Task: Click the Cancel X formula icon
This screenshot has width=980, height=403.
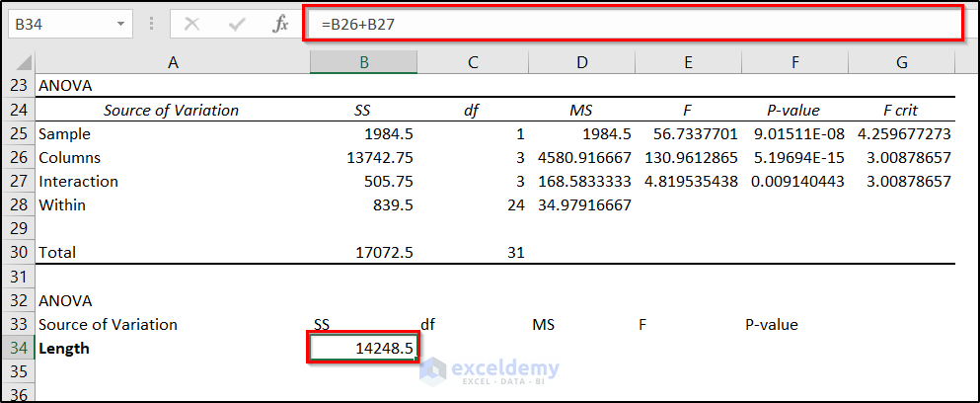Action: 192,25
